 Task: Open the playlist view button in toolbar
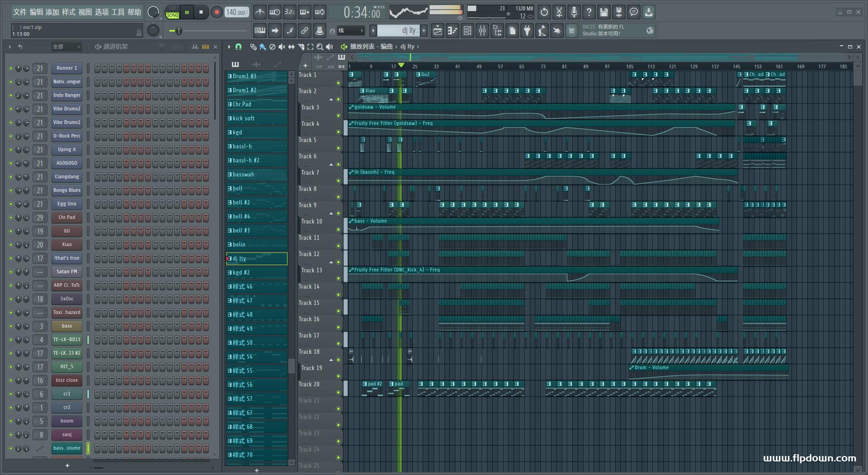click(438, 31)
